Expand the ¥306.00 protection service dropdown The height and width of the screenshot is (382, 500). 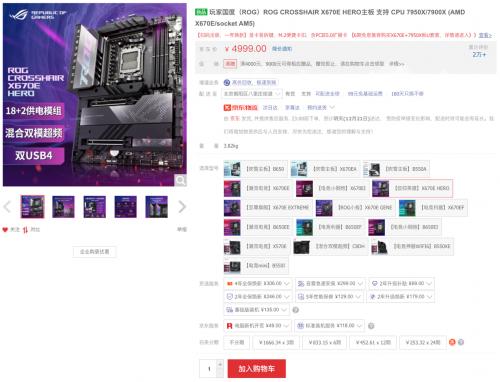pyautogui.click(x=258, y=284)
